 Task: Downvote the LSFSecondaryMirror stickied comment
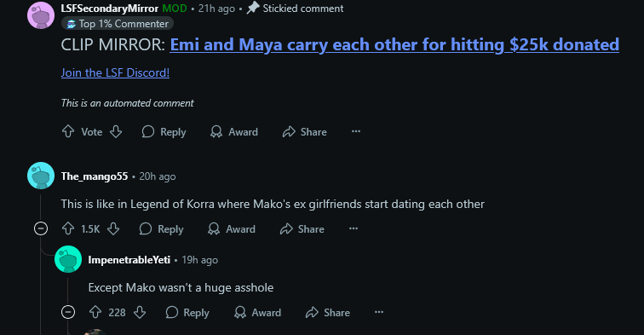(116, 131)
